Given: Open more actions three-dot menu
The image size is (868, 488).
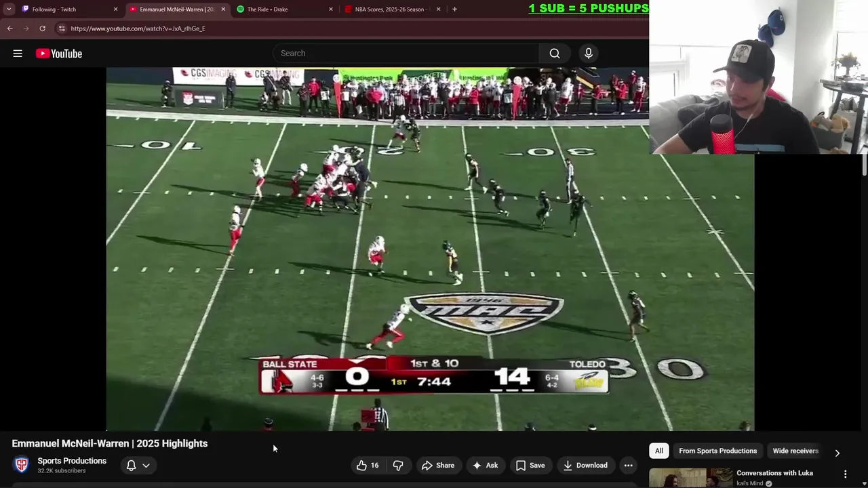Looking at the screenshot, I should point(629,465).
